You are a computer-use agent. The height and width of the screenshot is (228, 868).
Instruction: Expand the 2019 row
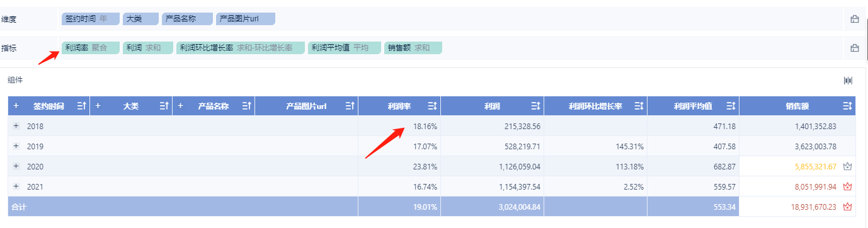pos(16,146)
